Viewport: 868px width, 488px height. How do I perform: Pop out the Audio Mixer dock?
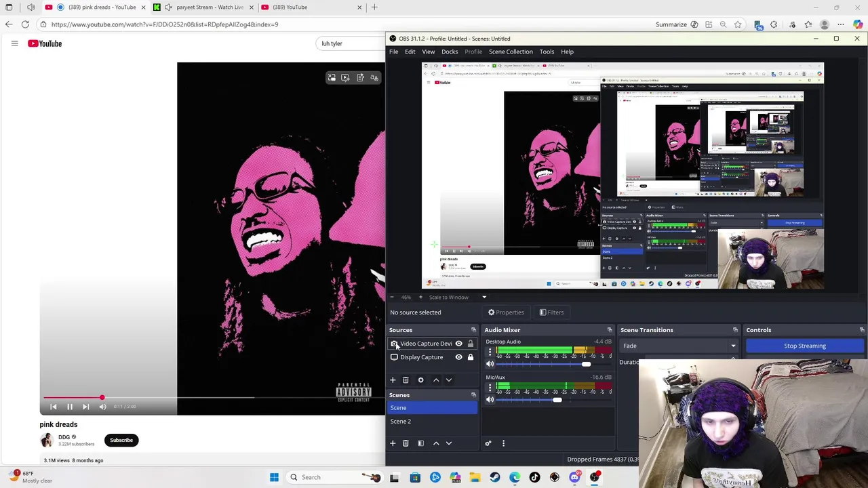[610, 330]
